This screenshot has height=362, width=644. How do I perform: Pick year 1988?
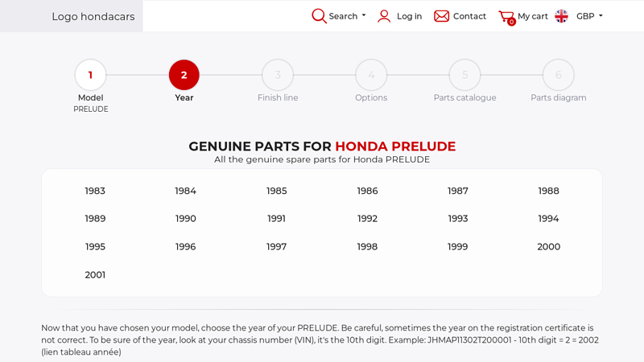click(x=549, y=191)
